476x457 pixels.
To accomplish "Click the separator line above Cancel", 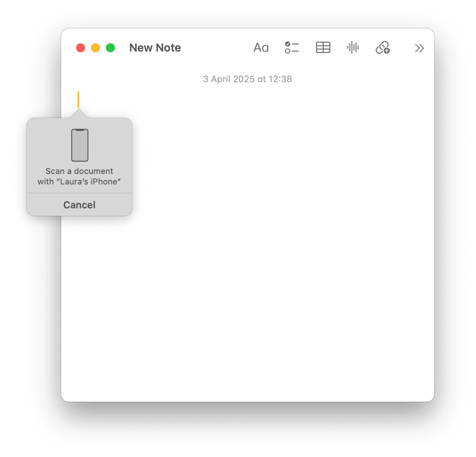I will (x=79, y=193).
